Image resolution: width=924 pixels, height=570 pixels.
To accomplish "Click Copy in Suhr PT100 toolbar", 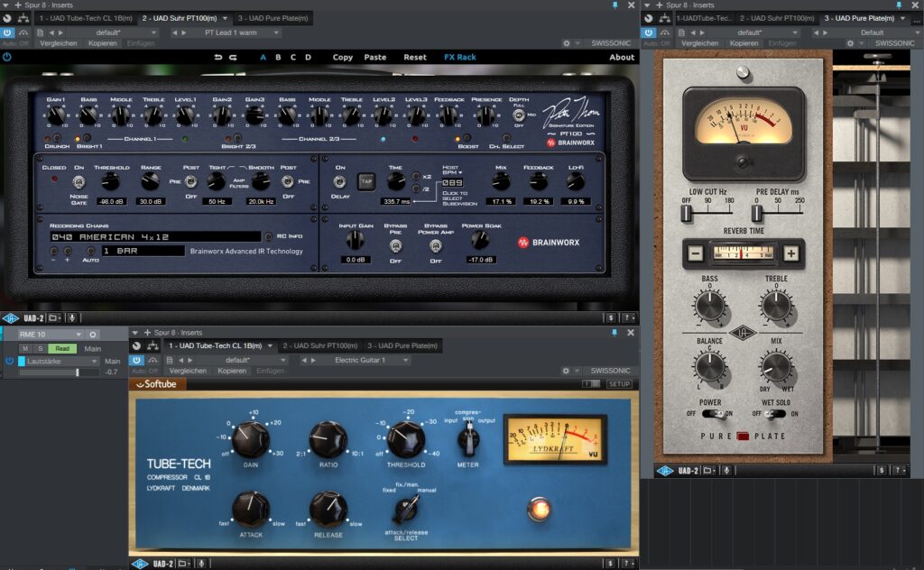I will [342, 57].
